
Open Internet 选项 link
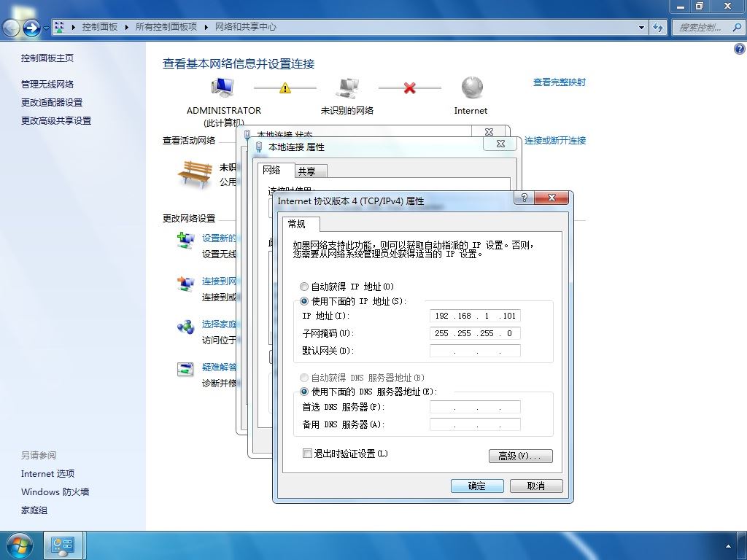tap(47, 474)
